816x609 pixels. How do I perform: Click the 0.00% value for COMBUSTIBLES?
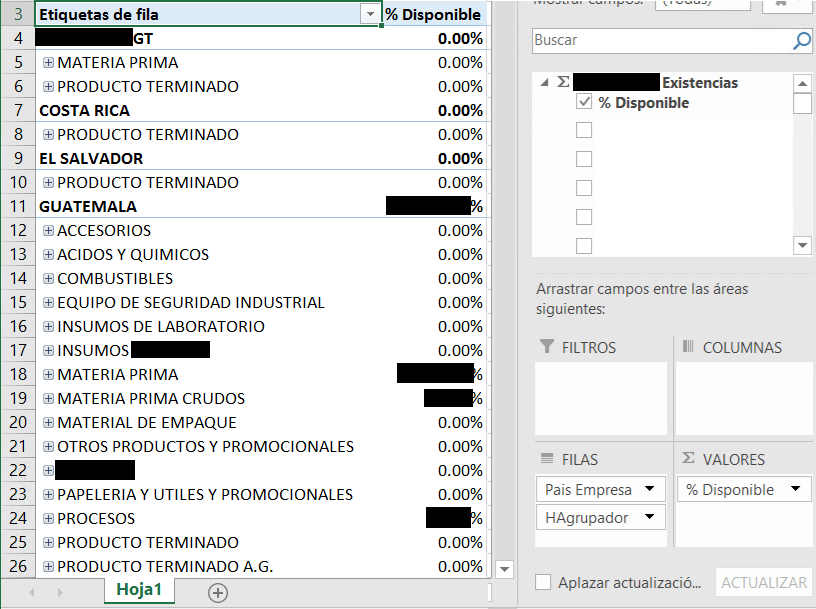(x=460, y=278)
